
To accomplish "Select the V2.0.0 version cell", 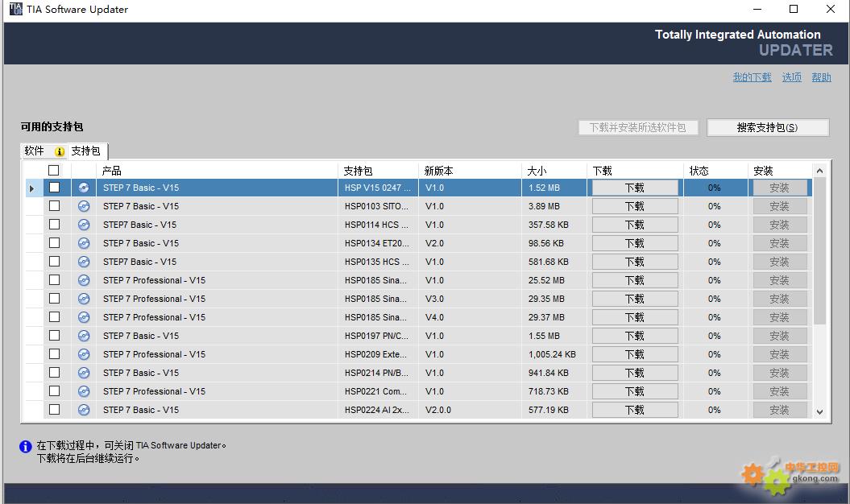I will (470, 410).
